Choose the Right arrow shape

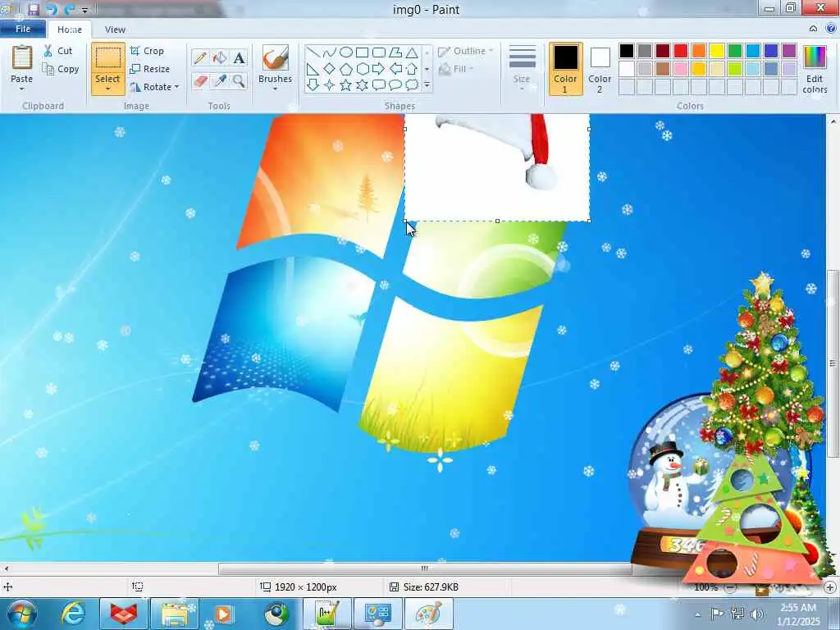tap(379, 69)
